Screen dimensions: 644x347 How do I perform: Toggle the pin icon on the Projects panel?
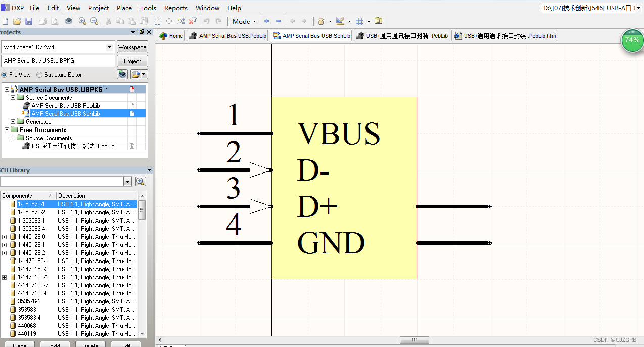141,32
